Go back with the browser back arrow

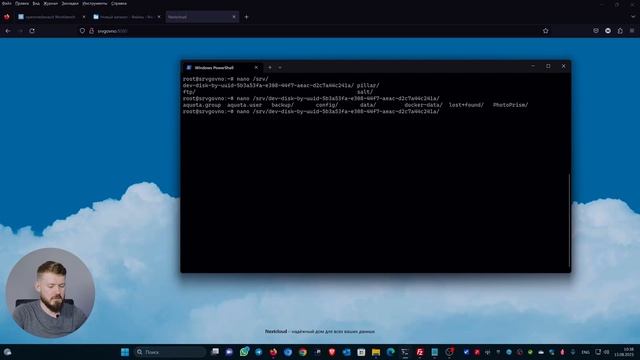click(8, 31)
